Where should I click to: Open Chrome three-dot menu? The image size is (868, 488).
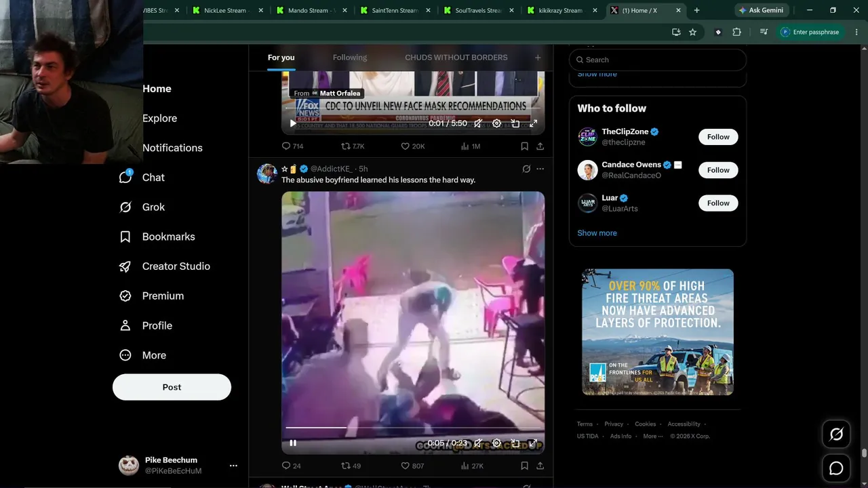pos(857,32)
